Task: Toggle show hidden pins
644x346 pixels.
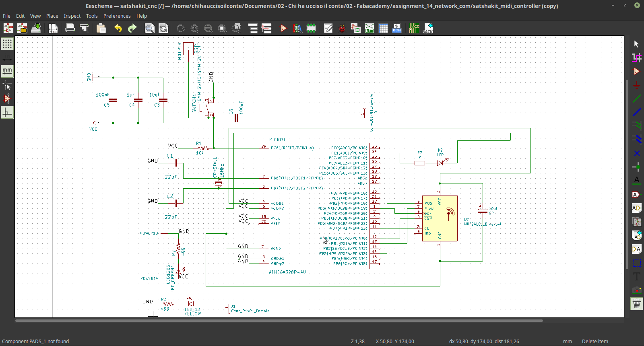Action: [x=7, y=99]
